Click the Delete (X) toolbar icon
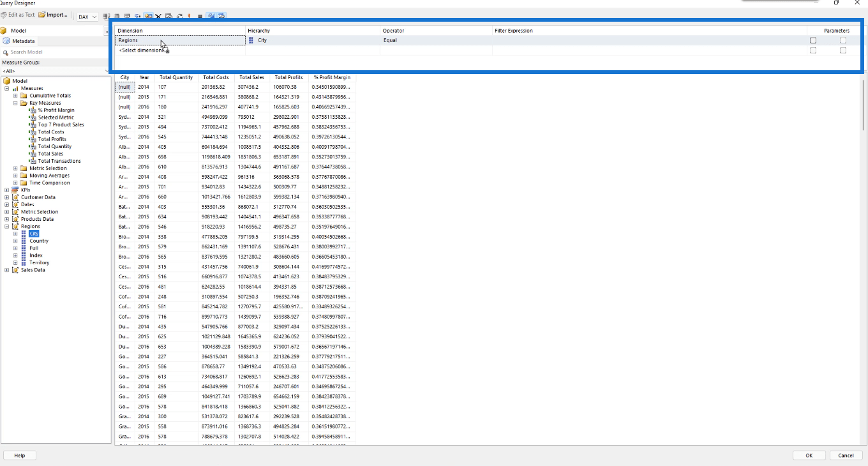 158,17
